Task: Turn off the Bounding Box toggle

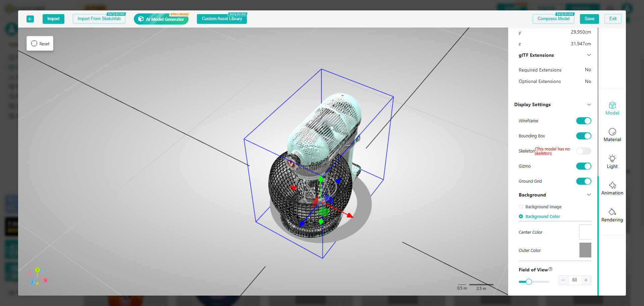Action: click(584, 136)
